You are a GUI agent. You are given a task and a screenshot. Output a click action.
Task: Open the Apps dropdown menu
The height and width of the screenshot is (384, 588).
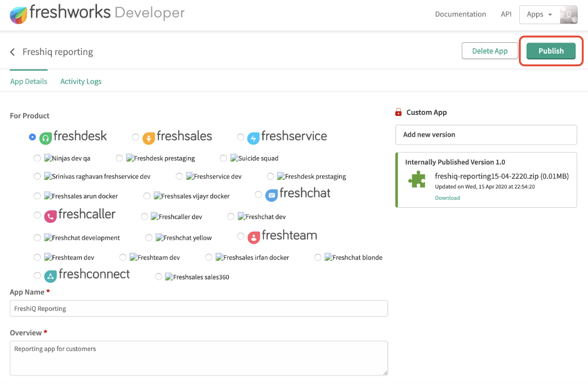tap(539, 14)
